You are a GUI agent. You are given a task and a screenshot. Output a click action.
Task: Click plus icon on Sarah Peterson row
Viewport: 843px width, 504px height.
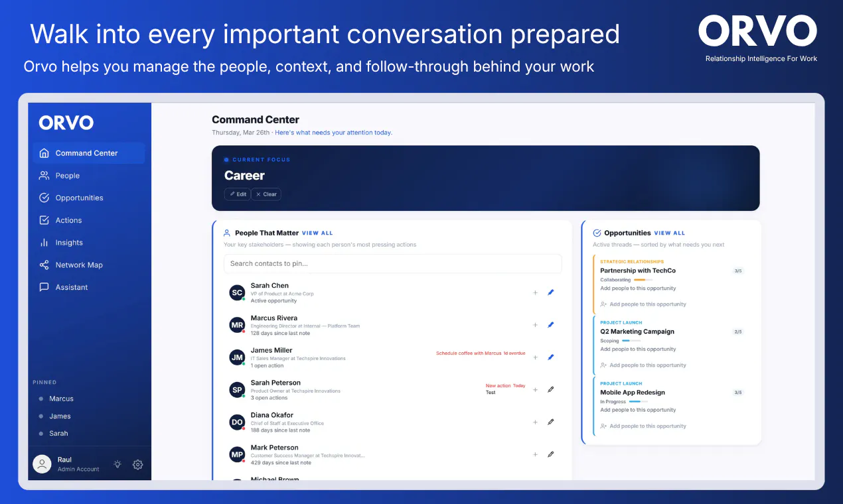pyautogui.click(x=535, y=390)
